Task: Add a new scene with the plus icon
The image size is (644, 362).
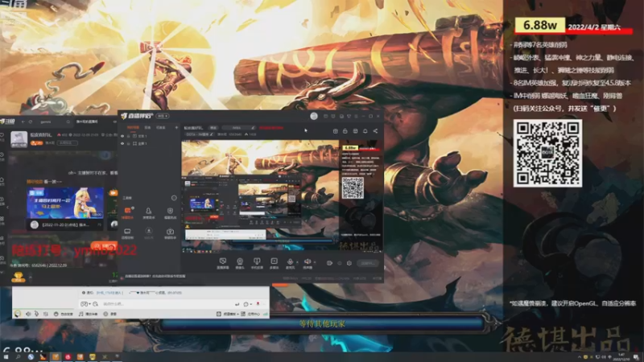Action: tap(176, 128)
